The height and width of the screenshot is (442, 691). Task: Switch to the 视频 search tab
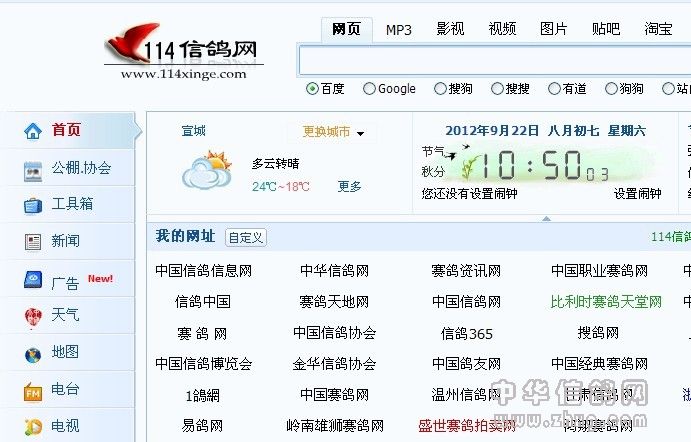coord(502,29)
